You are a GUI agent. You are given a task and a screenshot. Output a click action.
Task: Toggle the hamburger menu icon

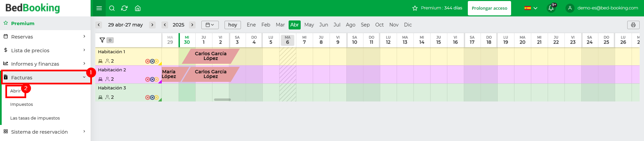tap(99, 8)
